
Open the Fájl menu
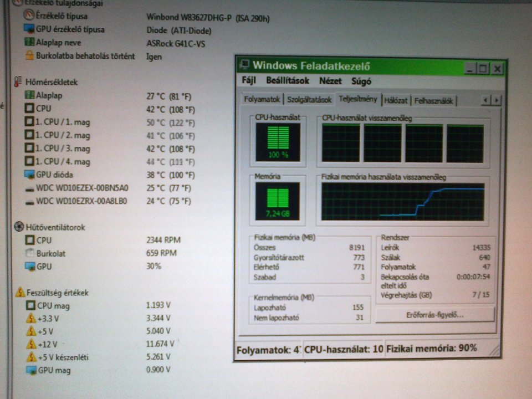point(249,80)
